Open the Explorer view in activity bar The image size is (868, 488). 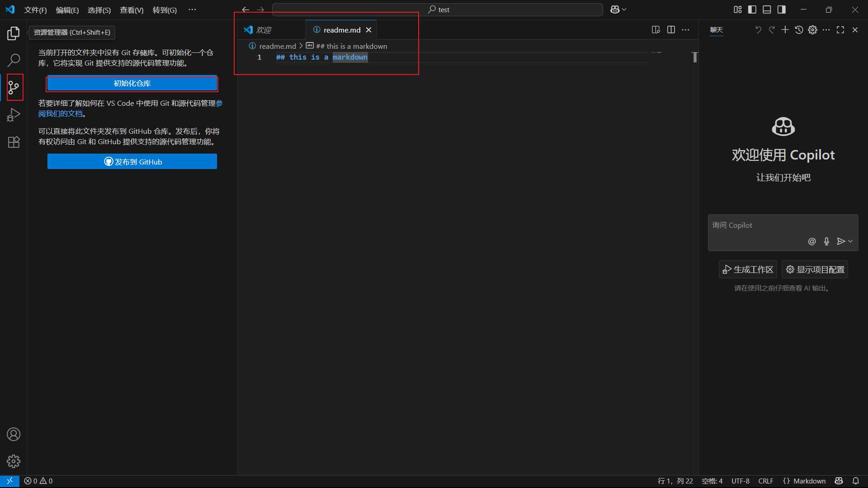pos(14,33)
